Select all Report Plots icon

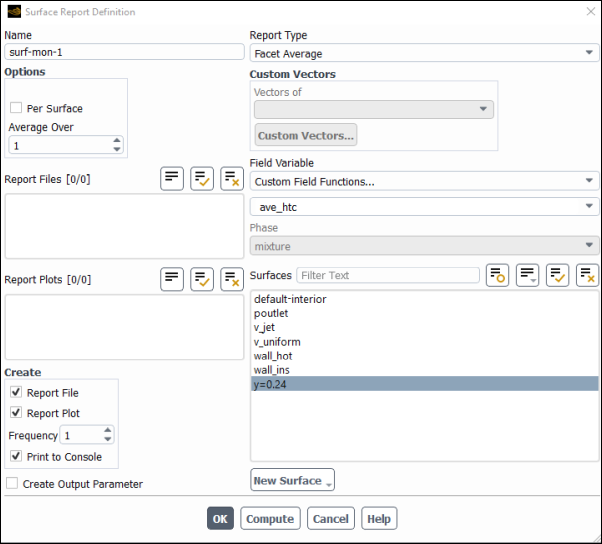pyautogui.click(x=202, y=279)
